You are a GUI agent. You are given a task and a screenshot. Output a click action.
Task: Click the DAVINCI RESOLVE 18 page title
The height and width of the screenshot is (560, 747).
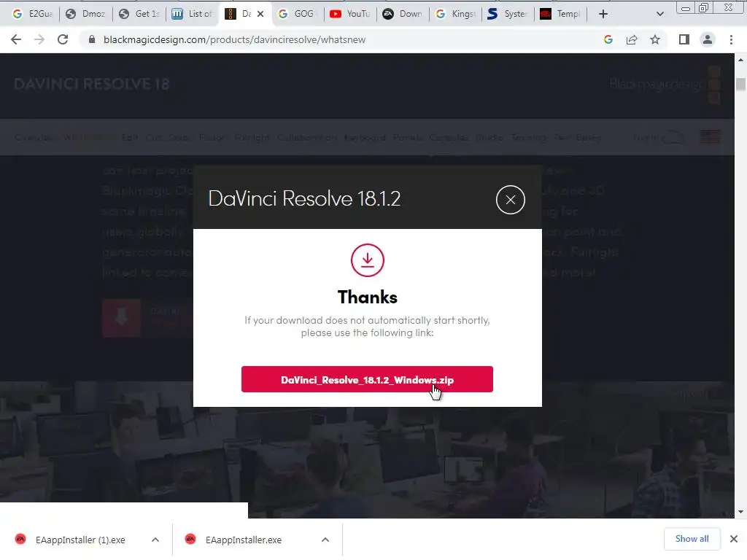pos(91,85)
